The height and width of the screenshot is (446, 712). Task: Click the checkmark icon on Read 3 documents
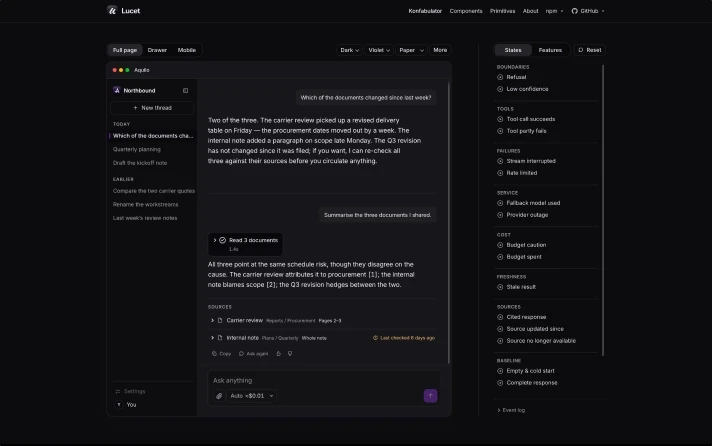tap(222, 240)
